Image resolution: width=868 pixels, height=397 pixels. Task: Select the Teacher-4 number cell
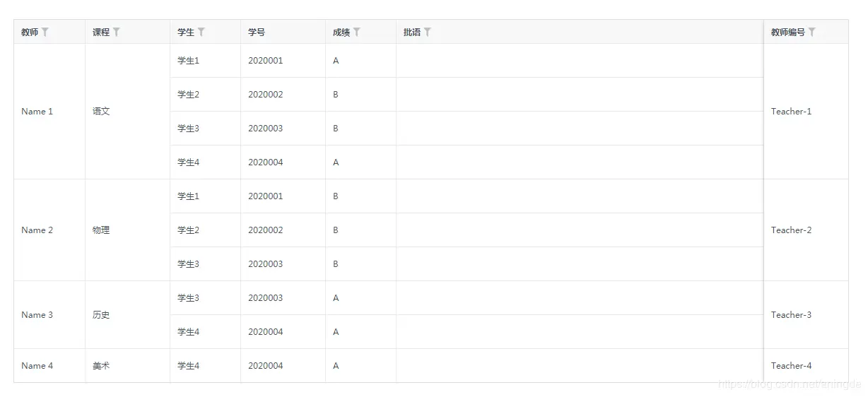coord(806,366)
